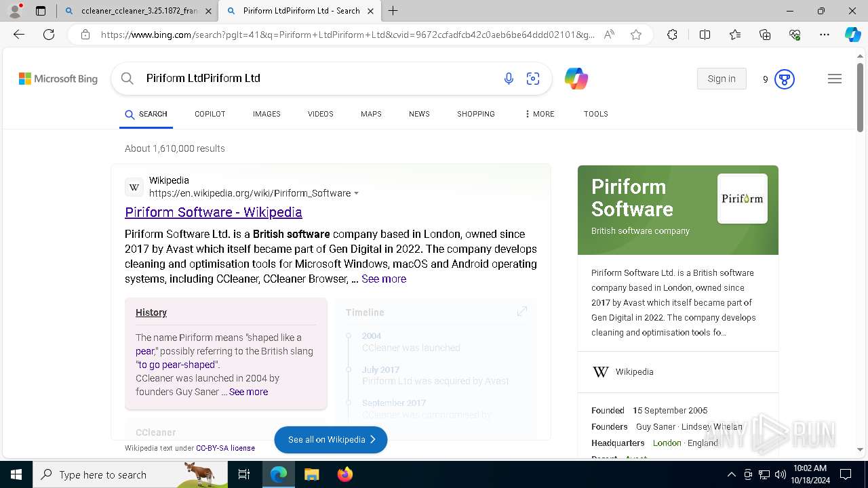Select the MAPS search tab
This screenshot has height=488, width=868.
[x=371, y=114]
